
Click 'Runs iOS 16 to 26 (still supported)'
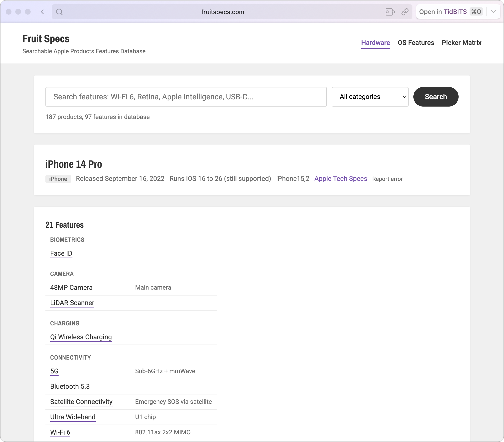pyautogui.click(x=220, y=179)
